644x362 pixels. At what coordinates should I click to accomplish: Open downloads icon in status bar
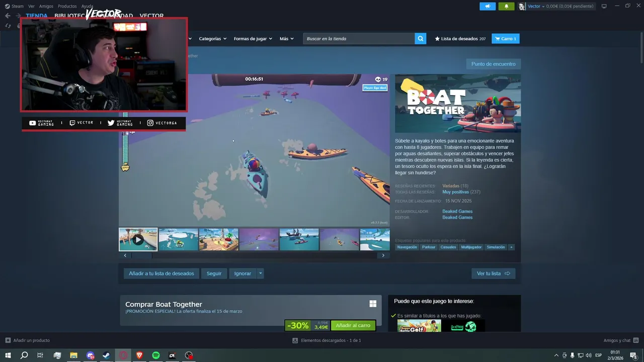(x=295, y=340)
